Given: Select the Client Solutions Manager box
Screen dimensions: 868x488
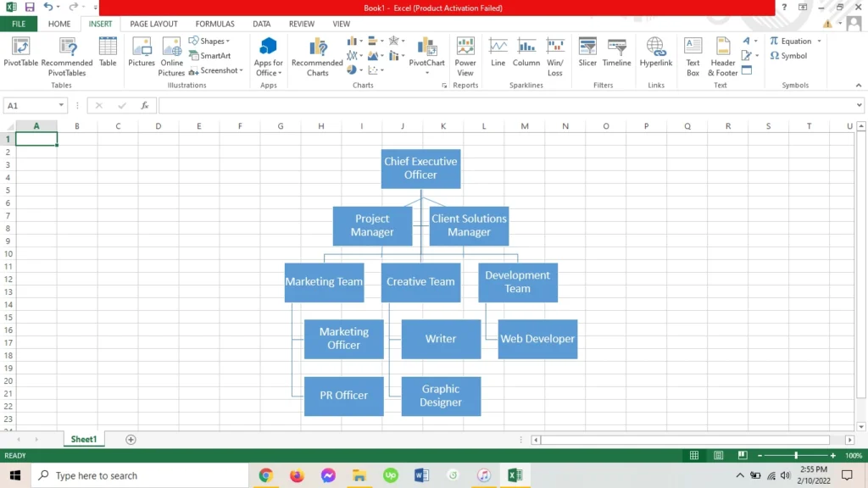Looking at the screenshot, I should 469,225.
